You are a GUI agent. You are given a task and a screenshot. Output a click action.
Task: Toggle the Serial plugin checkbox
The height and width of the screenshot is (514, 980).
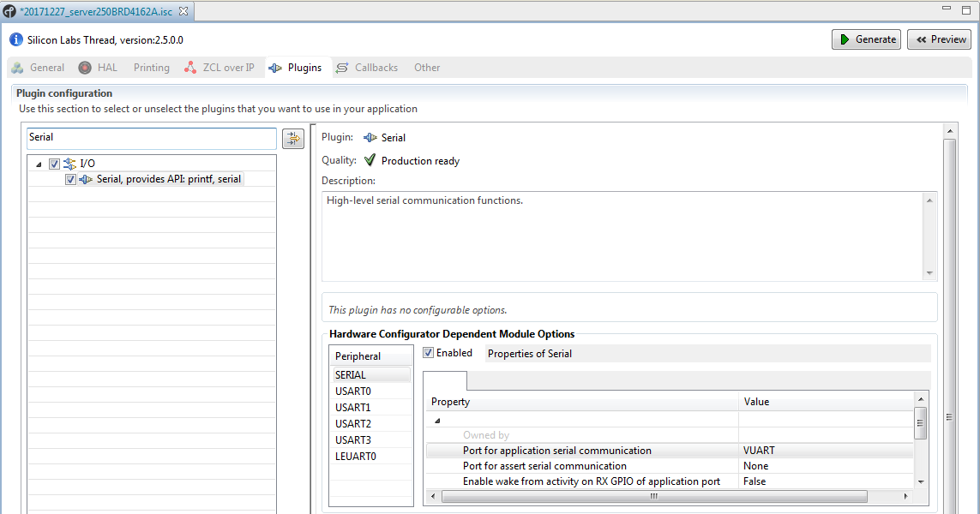point(71,179)
